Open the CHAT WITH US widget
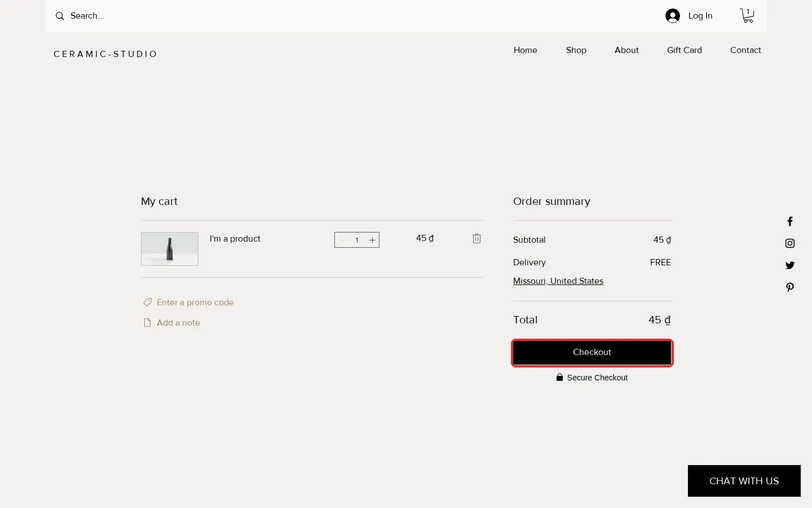This screenshot has height=508, width=812. (x=744, y=481)
